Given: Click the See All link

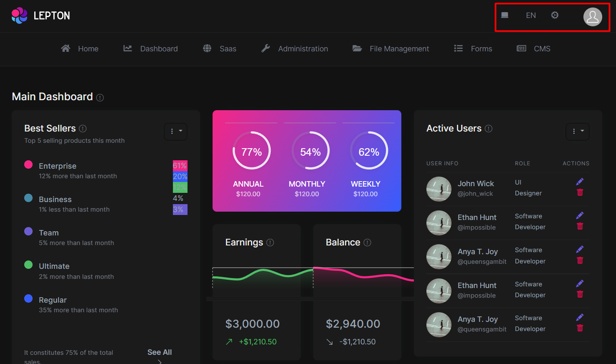Looking at the screenshot, I should click(x=160, y=352).
